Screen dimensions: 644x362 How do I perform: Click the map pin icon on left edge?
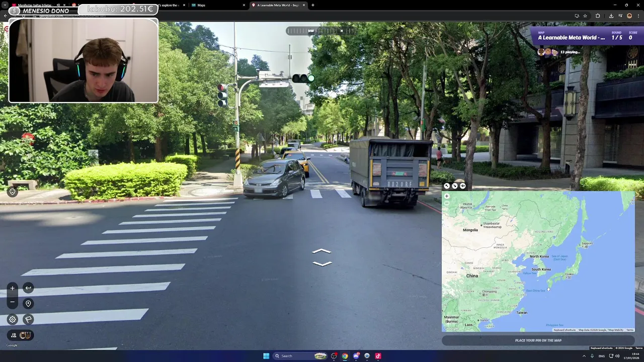13,192
